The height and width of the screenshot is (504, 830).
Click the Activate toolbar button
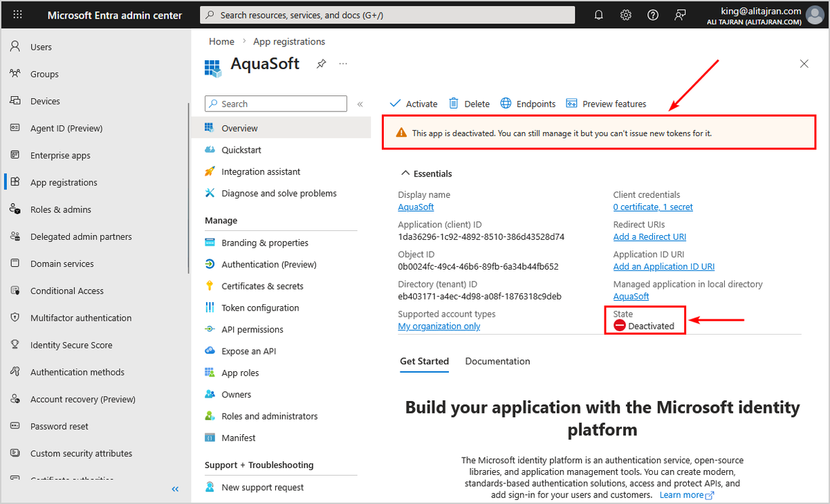point(414,104)
